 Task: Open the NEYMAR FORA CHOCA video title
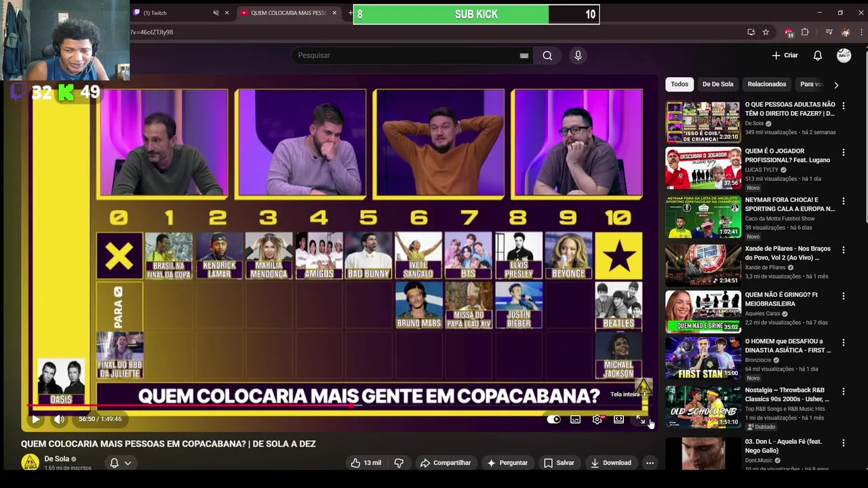coord(789,204)
